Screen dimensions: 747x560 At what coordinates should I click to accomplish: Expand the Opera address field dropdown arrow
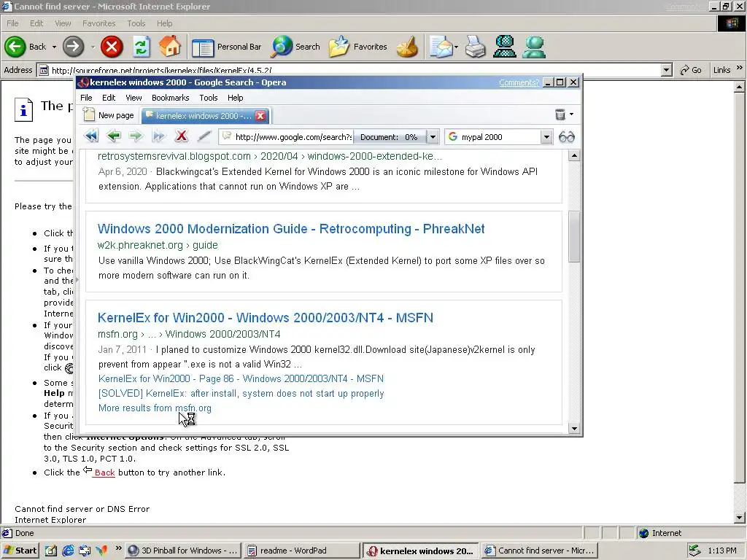pyautogui.click(x=433, y=137)
